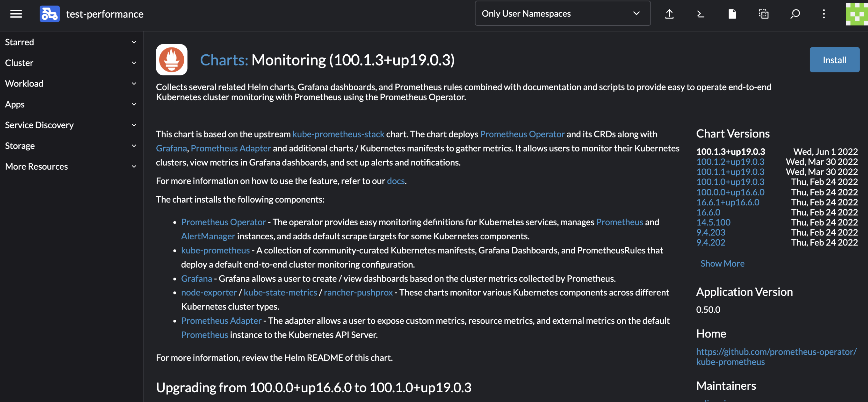Screen dimensions: 868x402
Task: Open the Prometheus link after 'manages'
Action: 620,222
